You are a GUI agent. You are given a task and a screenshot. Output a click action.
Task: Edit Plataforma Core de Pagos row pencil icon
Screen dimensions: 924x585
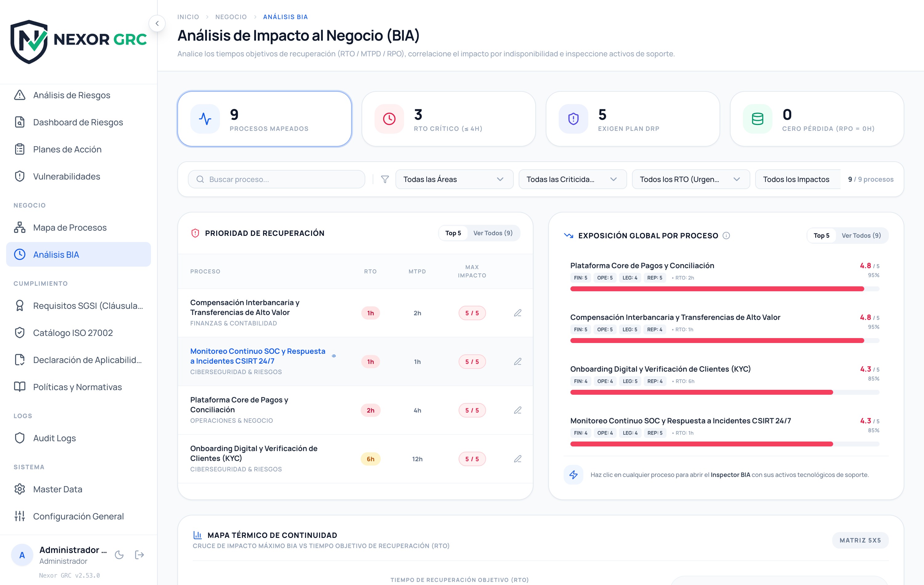pos(518,410)
